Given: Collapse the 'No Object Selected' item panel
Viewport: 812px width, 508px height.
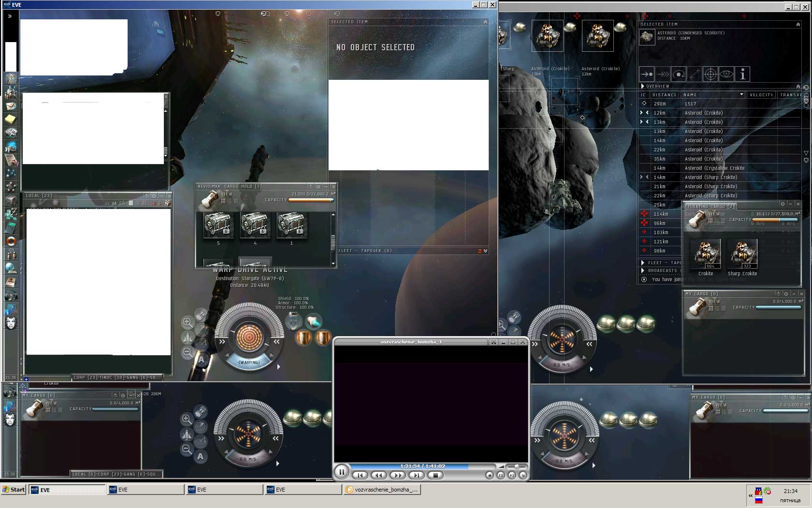Looking at the screenshot, I should coord(485,22).
